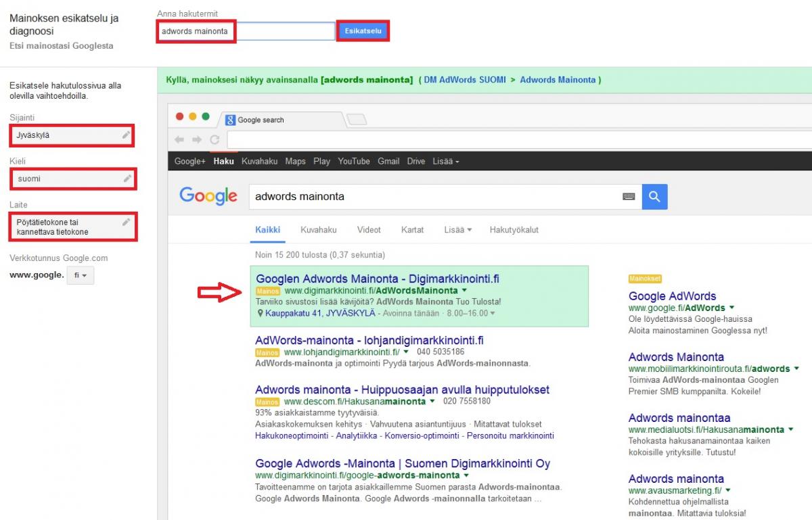The image size is (812, 520).
Task: Open avausmarketing.fi Adwords mainonta sidebar ad
Action: [676, 478]
